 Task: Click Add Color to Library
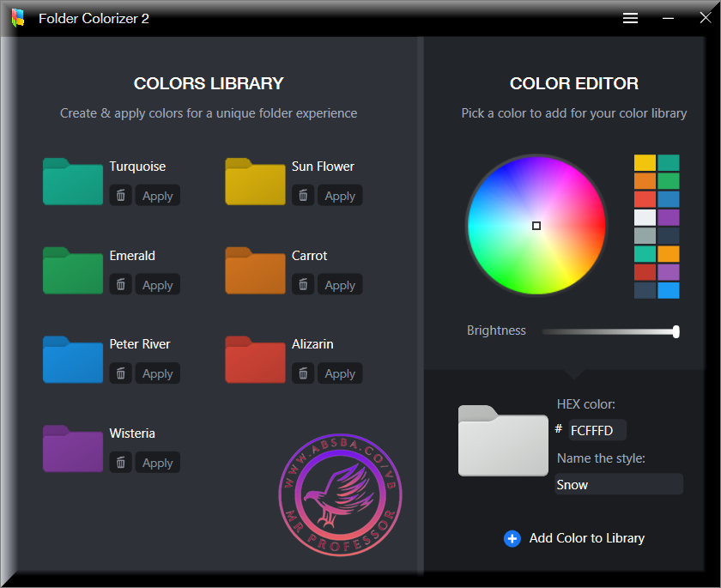click(574, 538)
